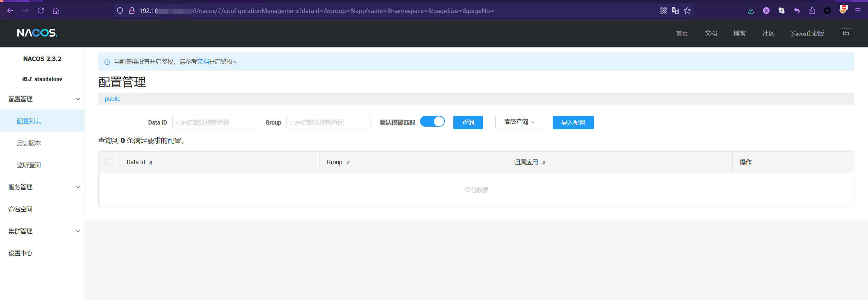The width and height of the screenshot is (868, 300).
Task: Toggle the 默认模糊匹配 switch off
Action: (432, 121)
